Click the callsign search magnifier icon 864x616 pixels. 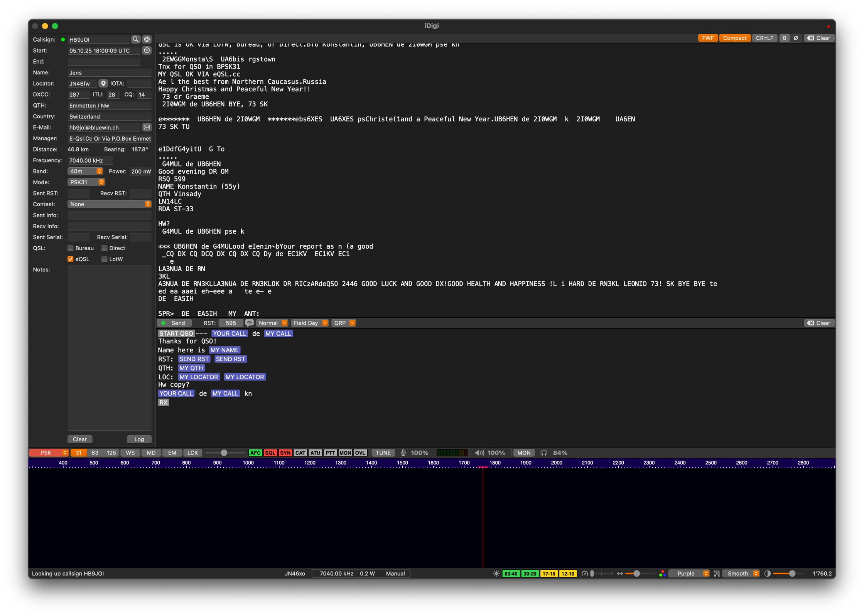(135, 39)
